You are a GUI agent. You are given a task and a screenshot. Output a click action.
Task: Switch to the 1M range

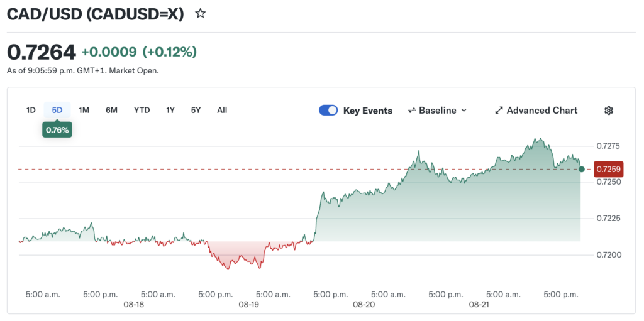84,110
